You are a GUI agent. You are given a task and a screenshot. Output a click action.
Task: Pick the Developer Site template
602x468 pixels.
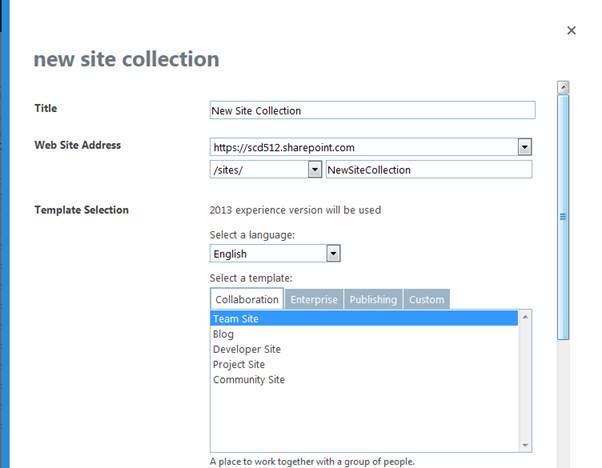tap(246, 349)
